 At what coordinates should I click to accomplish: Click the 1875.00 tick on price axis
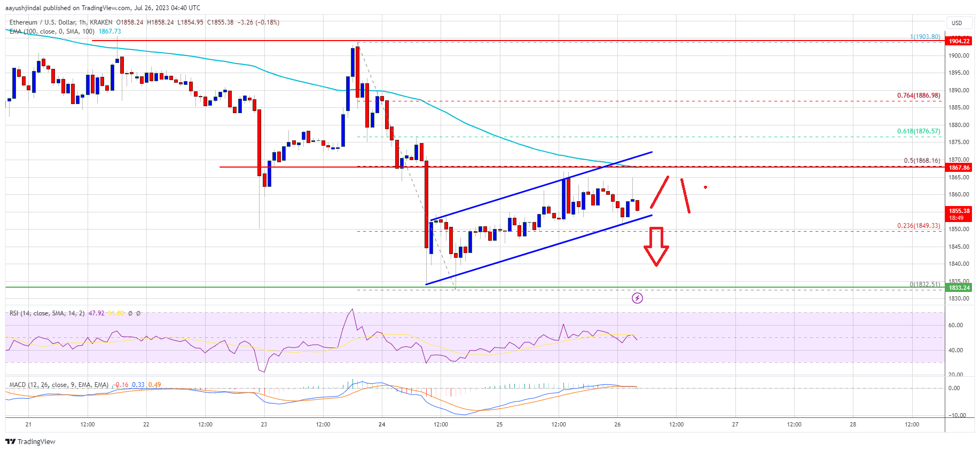pyautogui.click(x=959, y=142)
